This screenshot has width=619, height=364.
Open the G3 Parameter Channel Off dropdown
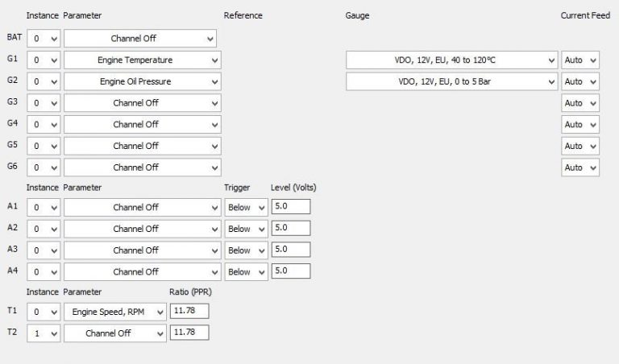point(143,103)
